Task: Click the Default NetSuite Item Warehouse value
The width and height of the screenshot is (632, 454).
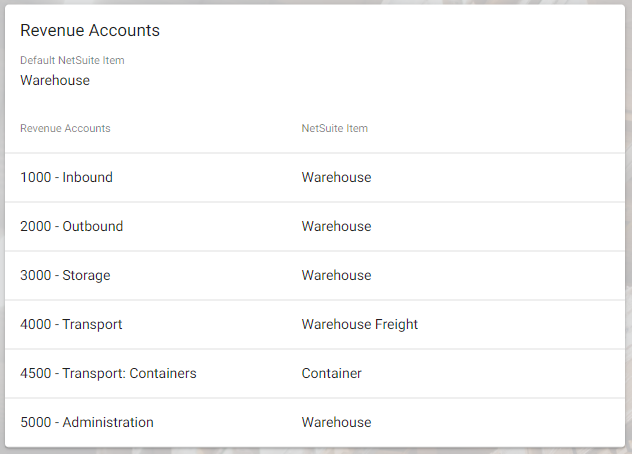Action: click(x=55, y=80)
